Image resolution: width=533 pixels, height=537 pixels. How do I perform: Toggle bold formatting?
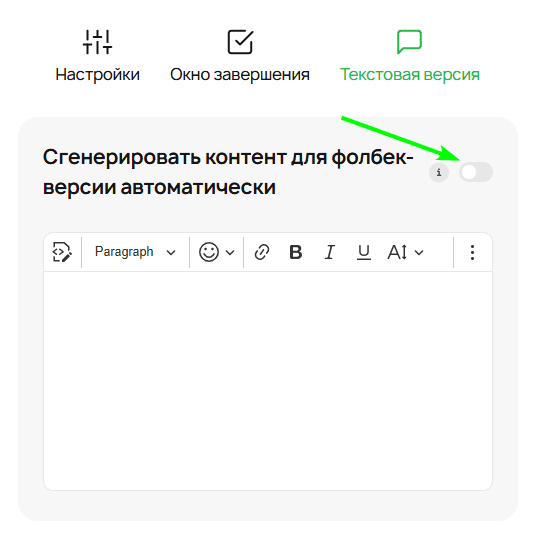pyautogui.click(x=296, y=252)
